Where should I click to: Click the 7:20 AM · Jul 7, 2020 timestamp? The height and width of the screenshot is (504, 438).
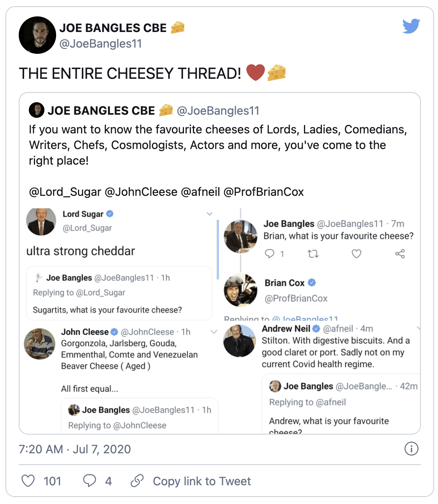pos(75,449)
